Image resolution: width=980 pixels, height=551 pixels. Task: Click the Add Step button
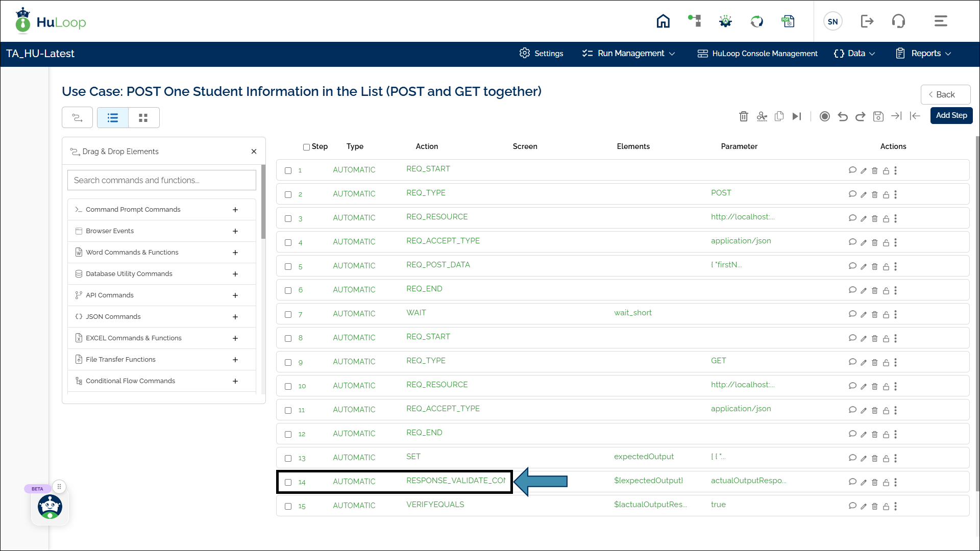click(951, 116)
